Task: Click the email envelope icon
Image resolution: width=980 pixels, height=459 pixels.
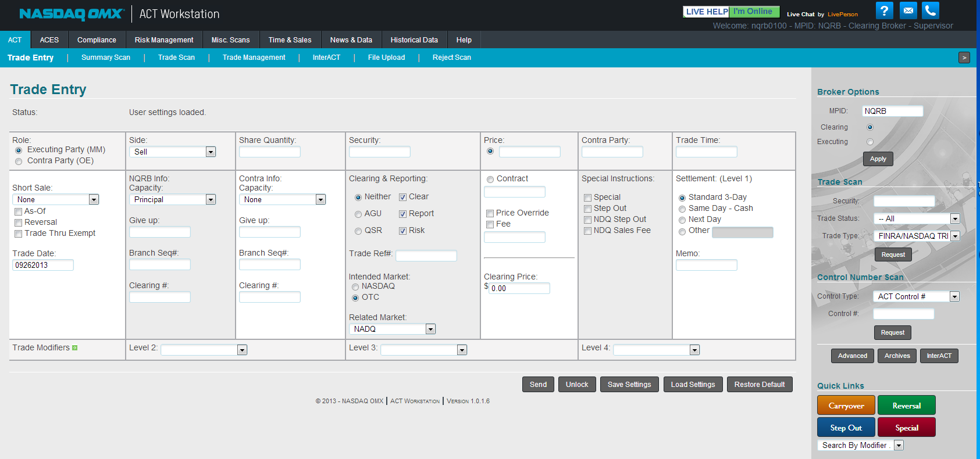Action: pos(908,10)
